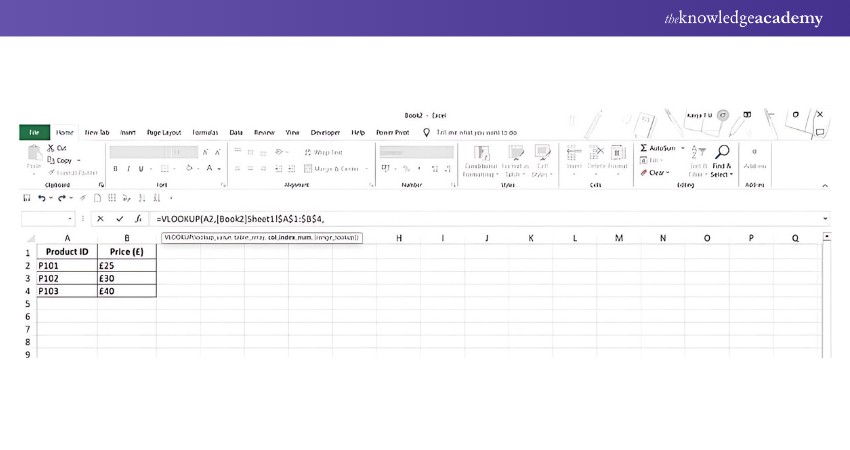The height and width of the screenshot is (450, 850).
Task: Click the AutoSum sigma icon
Action: coord(644,148)
